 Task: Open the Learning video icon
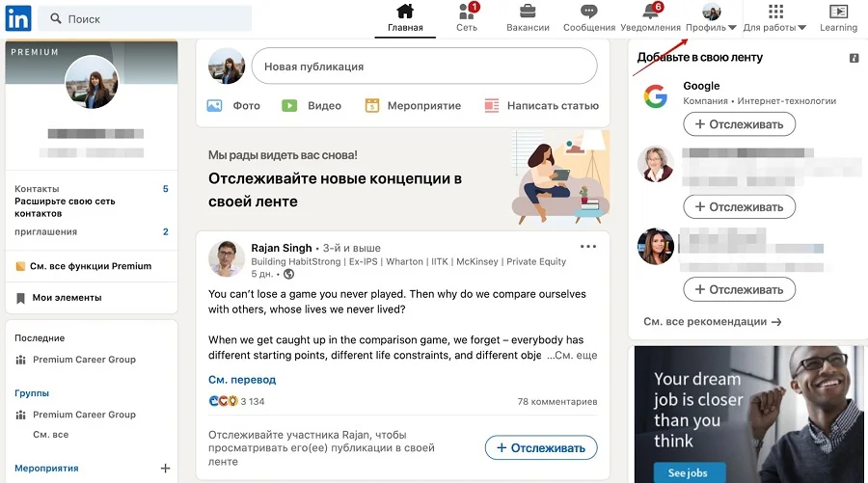pyautogui.click(x=838, y=11)
